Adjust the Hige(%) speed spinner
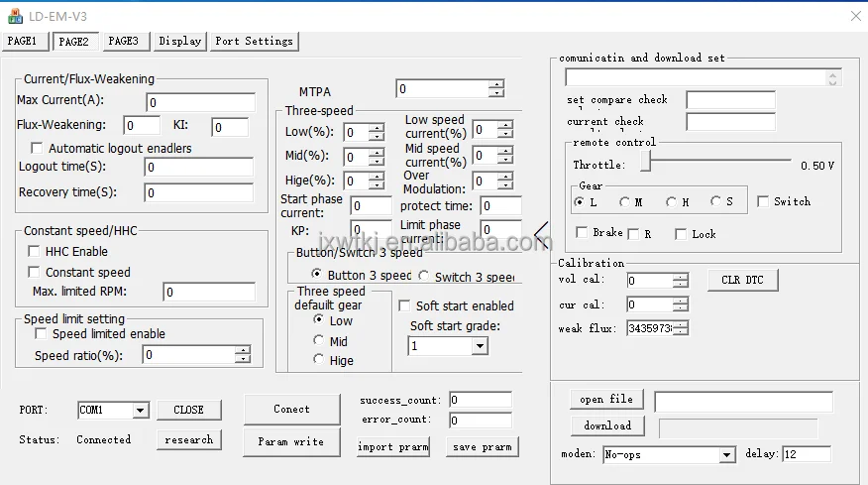This screenshot has width=868, height=485. (x=377, y=181)
